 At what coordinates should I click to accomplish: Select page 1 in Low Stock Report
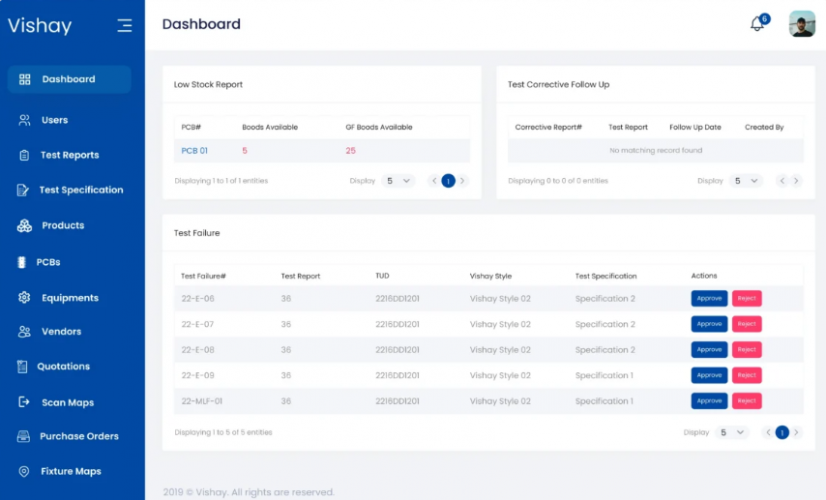448,181
